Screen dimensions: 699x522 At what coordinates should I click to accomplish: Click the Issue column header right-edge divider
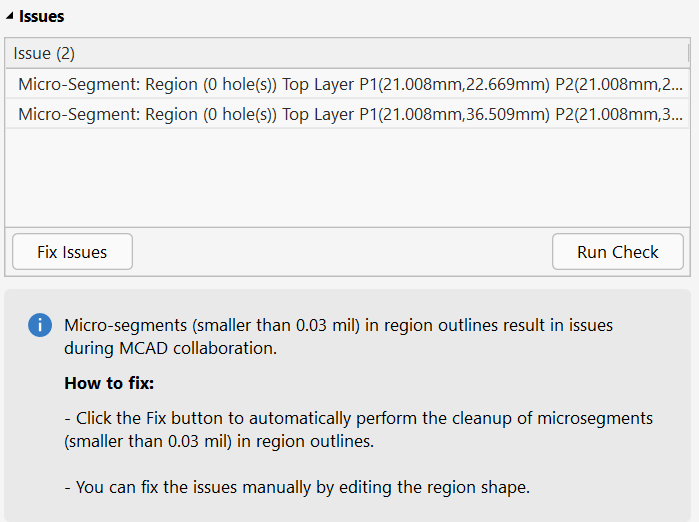pos(688,53)
